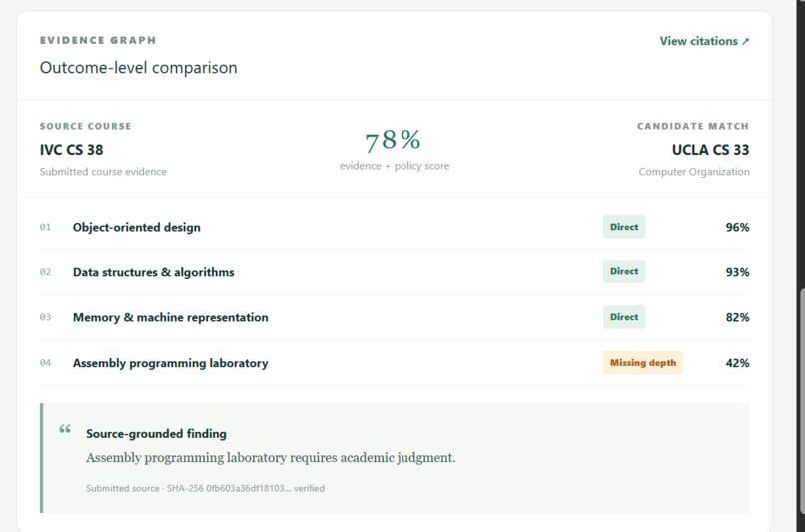Click row number 04 label
The height and width of the screenshot is (532, 805).
(x=45, y=363)
